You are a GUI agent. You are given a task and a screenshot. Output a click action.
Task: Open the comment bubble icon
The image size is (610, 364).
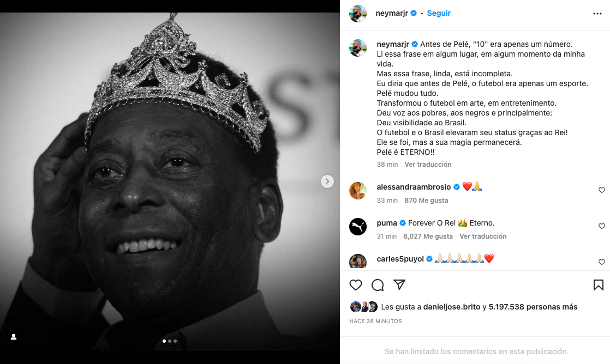click(x=378, y=285)
